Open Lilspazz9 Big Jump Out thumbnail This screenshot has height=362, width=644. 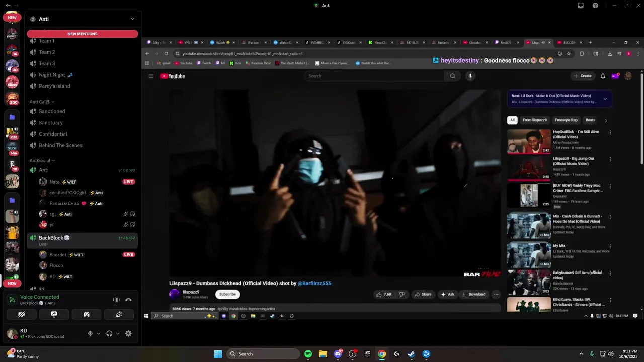[x=529, y=168]
